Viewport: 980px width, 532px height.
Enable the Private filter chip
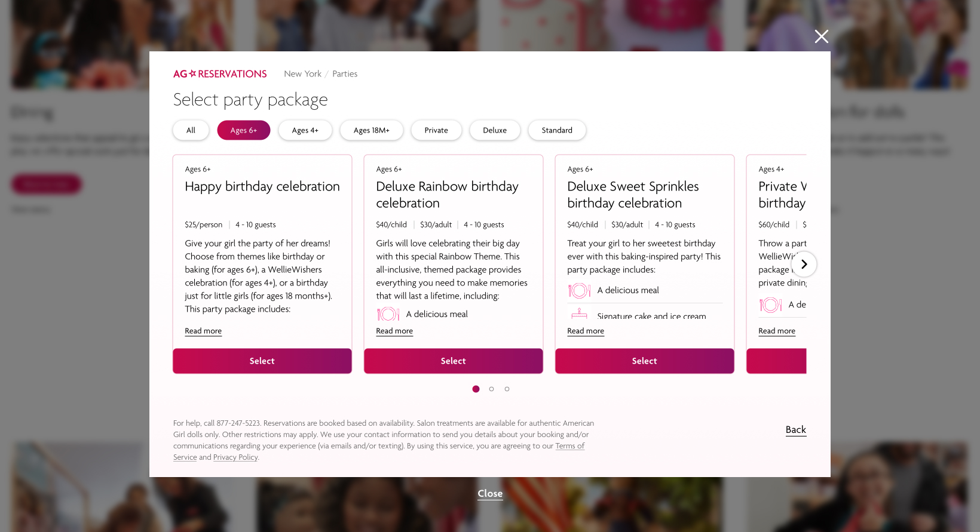(436, 130)
